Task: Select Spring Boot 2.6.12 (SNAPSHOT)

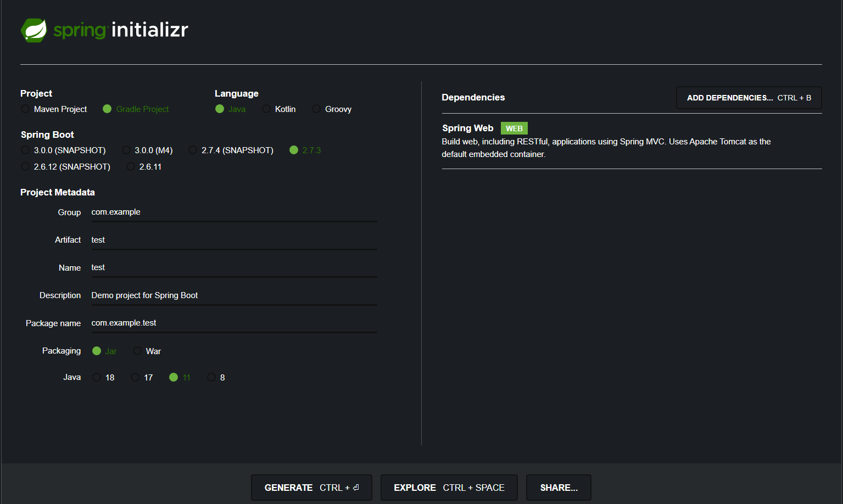Action: (25, 166)
